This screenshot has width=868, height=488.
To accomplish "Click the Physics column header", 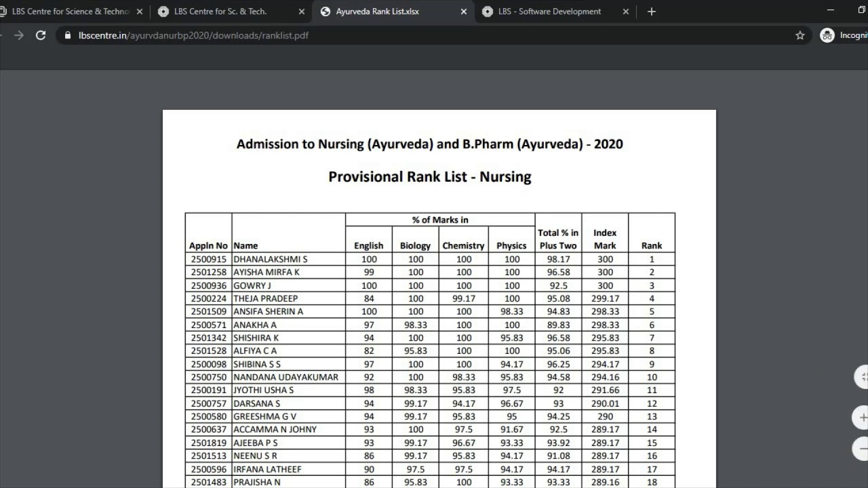I will [x=511, y=245].
